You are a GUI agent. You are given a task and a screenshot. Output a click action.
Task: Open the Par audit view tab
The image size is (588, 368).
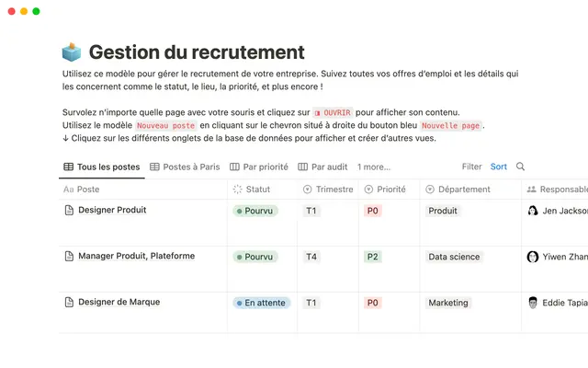[x=323, y=167]
